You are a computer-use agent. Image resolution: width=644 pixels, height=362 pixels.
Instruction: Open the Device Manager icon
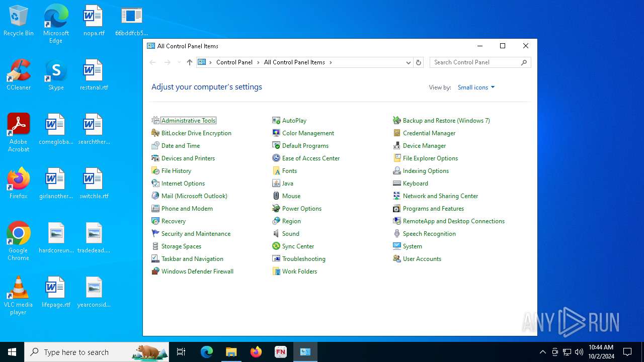point(397,146)
